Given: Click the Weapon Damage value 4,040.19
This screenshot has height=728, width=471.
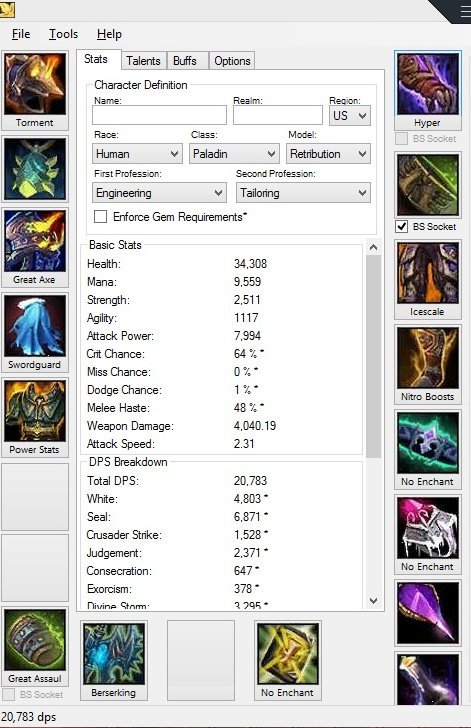Looking at the screenshot, I should tap(255, 426).
